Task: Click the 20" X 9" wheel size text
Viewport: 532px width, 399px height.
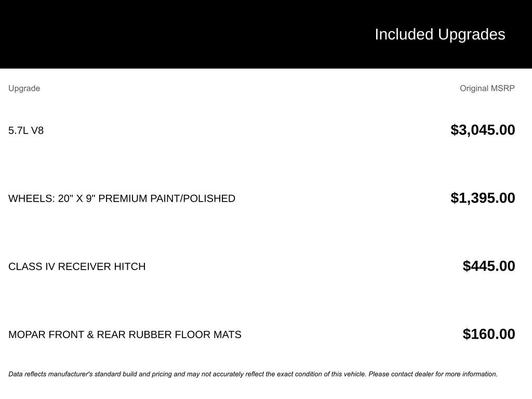Action: tap(77, 198)
